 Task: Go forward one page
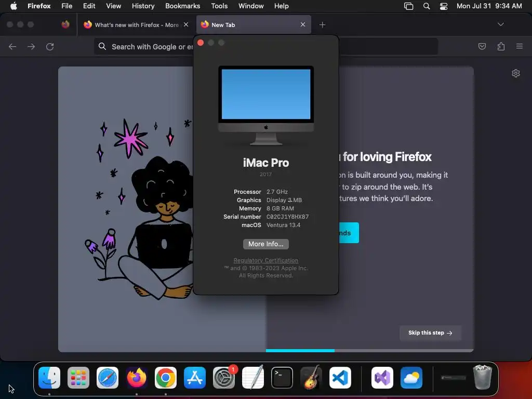31,46
